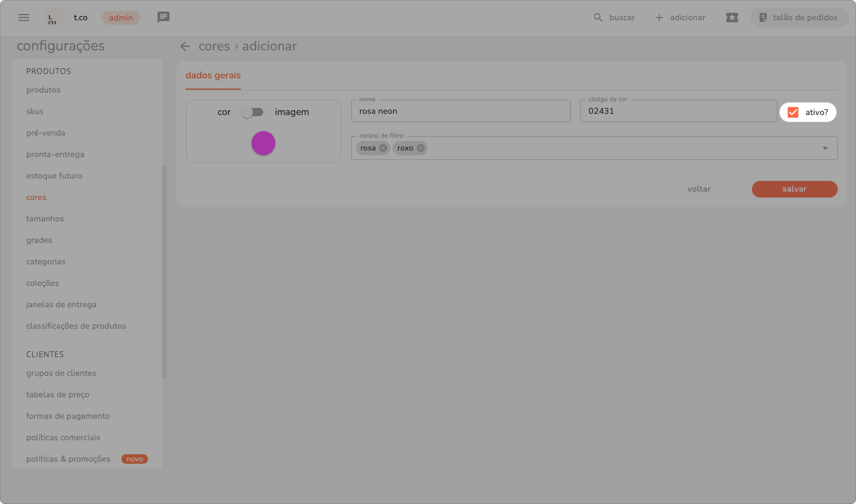
Task: Toggle the ativo checkbox
Action: (x=793, y=113)
